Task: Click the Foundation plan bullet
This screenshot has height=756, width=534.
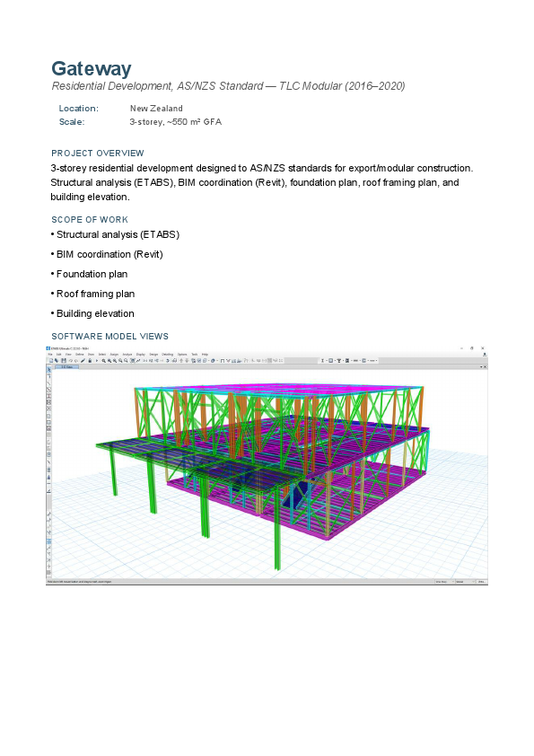Action: [x=89, y=275]
